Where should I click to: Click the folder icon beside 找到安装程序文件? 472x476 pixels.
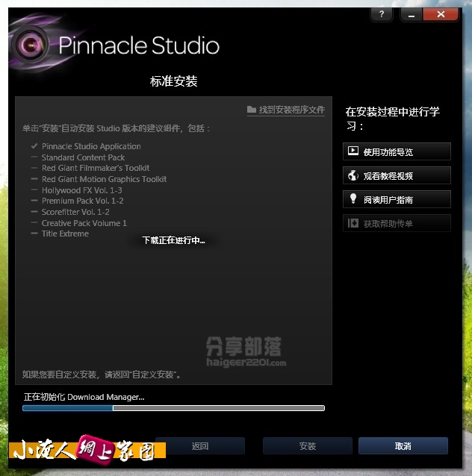(252, 109)
